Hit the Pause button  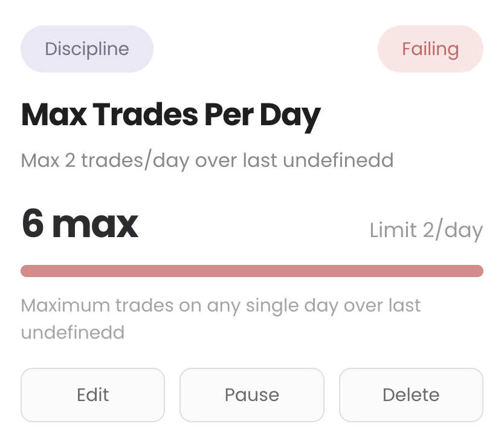click(x=251, y=395)
